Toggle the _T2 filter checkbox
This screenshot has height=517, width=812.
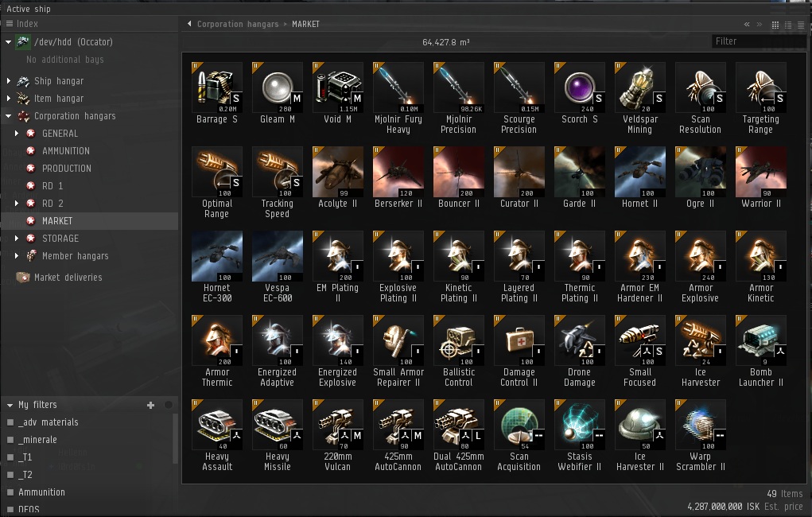(x=10, y=475)
